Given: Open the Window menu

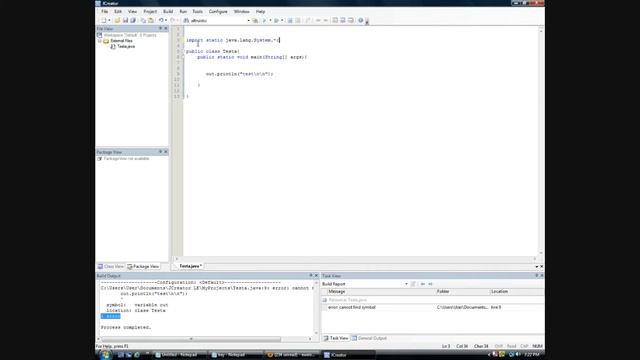Looking at the screenshot, I should tap(241, 11).
